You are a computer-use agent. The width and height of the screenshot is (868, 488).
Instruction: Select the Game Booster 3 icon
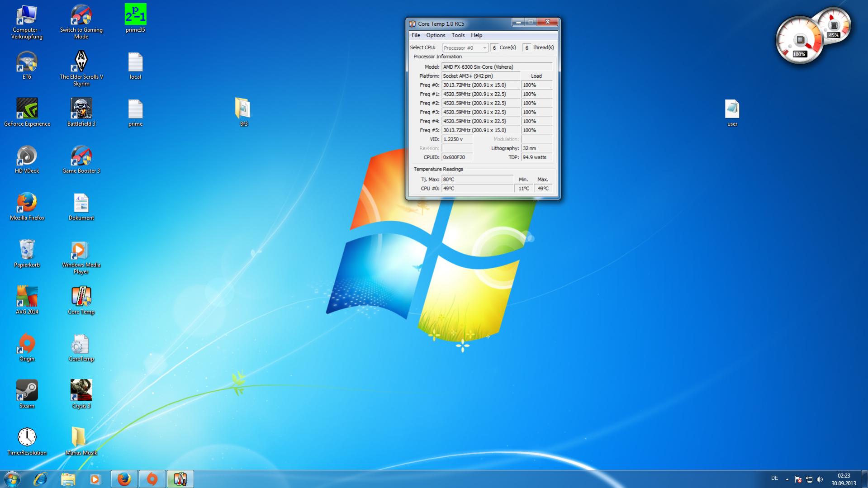tap(81, 160)
